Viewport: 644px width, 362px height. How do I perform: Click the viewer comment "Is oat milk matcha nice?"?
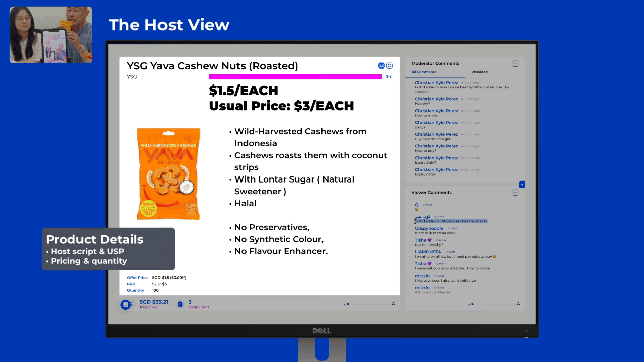[x=435, y=233]
